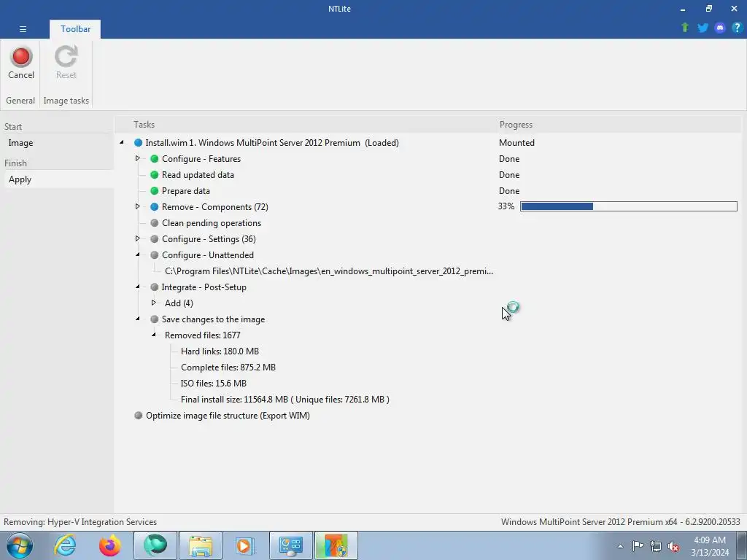Click the Mounted status text
Image resolution: width=747 pixels, height=560 pixels.
point(516,143)
